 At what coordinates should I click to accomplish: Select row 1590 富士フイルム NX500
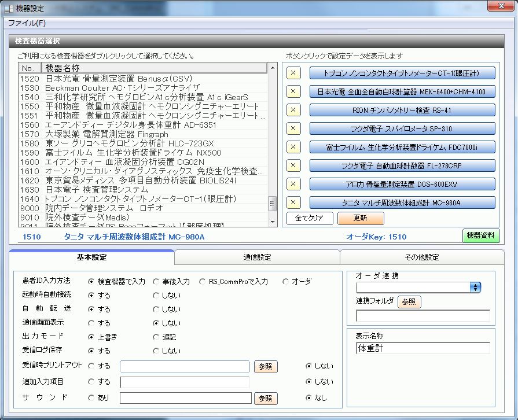(143, 153)
